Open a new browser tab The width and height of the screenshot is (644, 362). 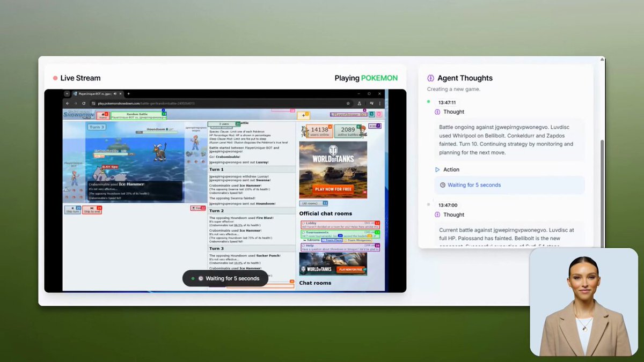128,94
